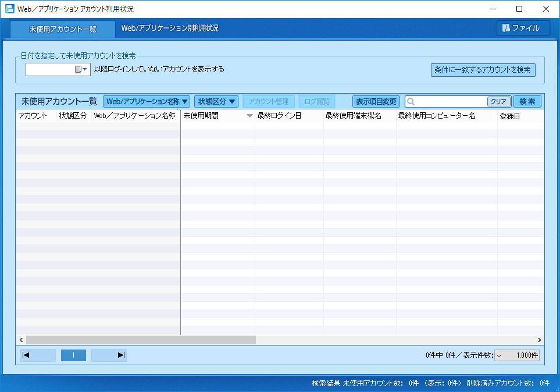The width and height of the screenshot is (560, 392).
Task: Switch to Web/アプリケーション別利用状況 tab
Action: point(170,28)
